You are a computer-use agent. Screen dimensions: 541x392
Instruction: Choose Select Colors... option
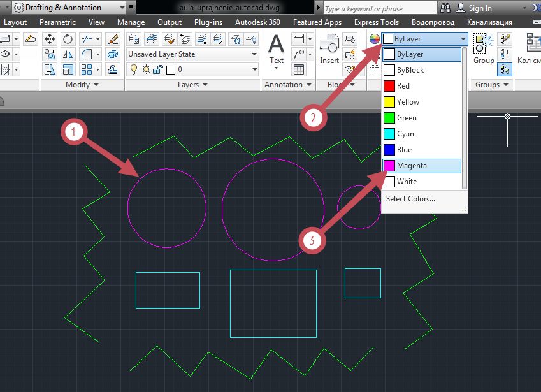(410, 199)
